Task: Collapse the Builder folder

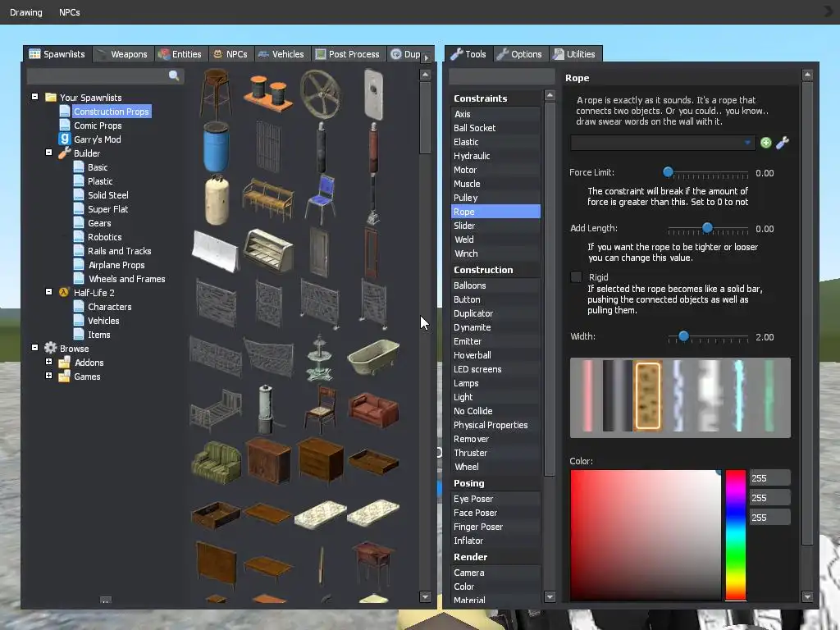Action: point(48,153)
